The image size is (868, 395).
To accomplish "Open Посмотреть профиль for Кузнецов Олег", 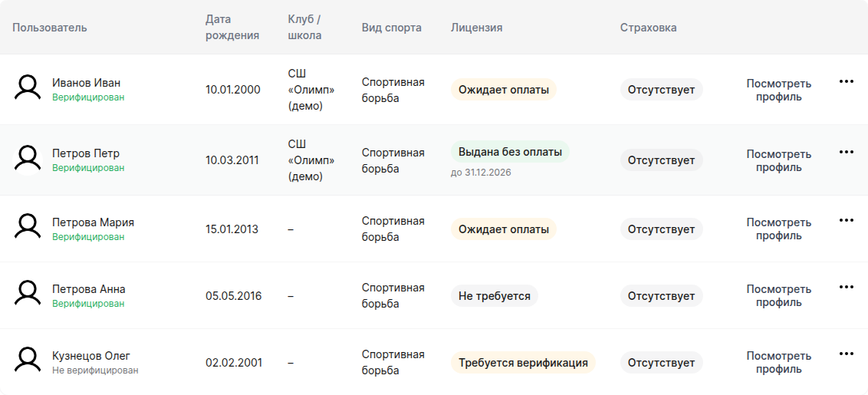I will [x=779, y=362].
